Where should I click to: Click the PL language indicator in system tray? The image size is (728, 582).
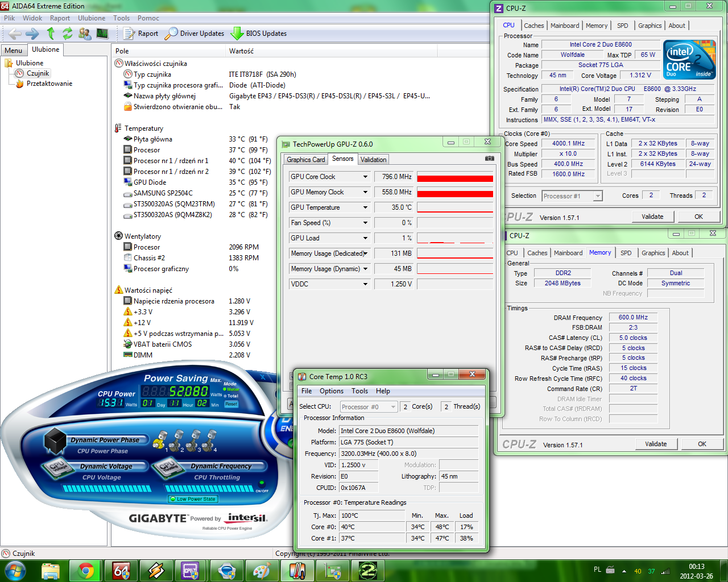coord(599,570)
